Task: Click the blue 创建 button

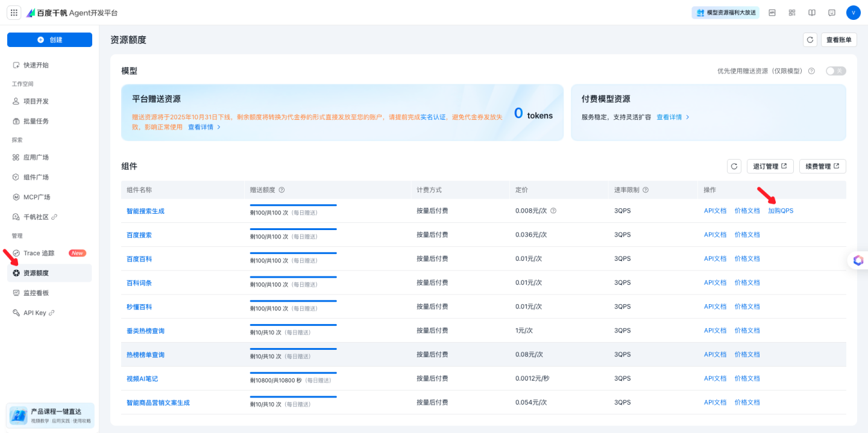Action: (49, 40)
